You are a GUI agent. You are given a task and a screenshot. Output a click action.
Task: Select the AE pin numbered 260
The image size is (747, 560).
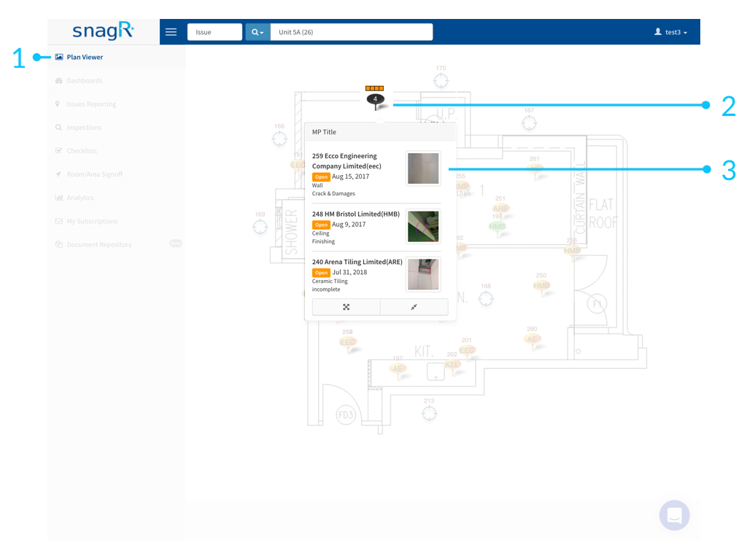(x=532, y=340)
